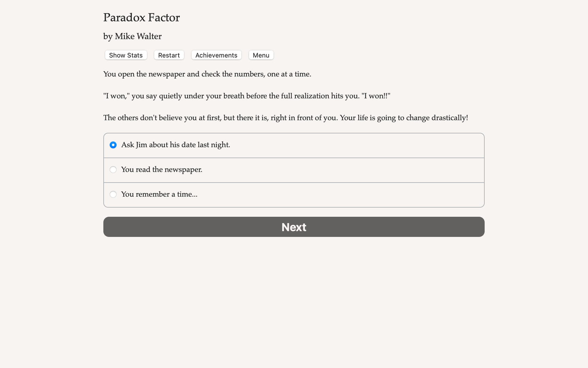Select the currently highlighted blue radio button

[113, 145]
